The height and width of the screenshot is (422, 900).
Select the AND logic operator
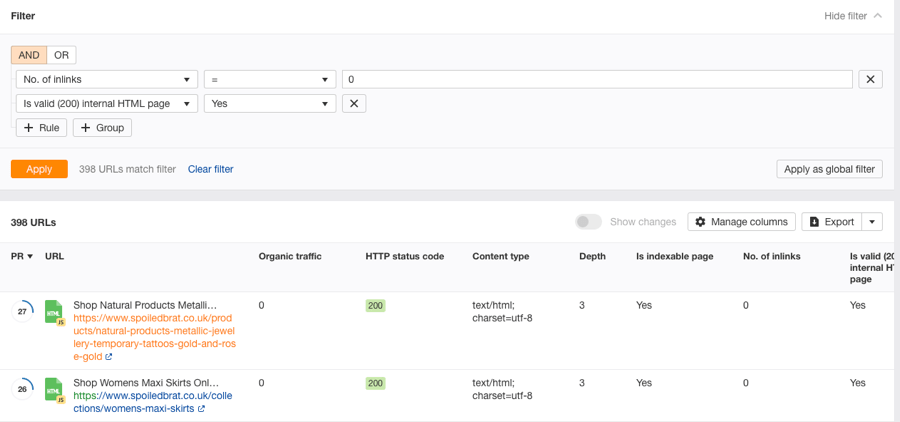[x=29, y=55]
